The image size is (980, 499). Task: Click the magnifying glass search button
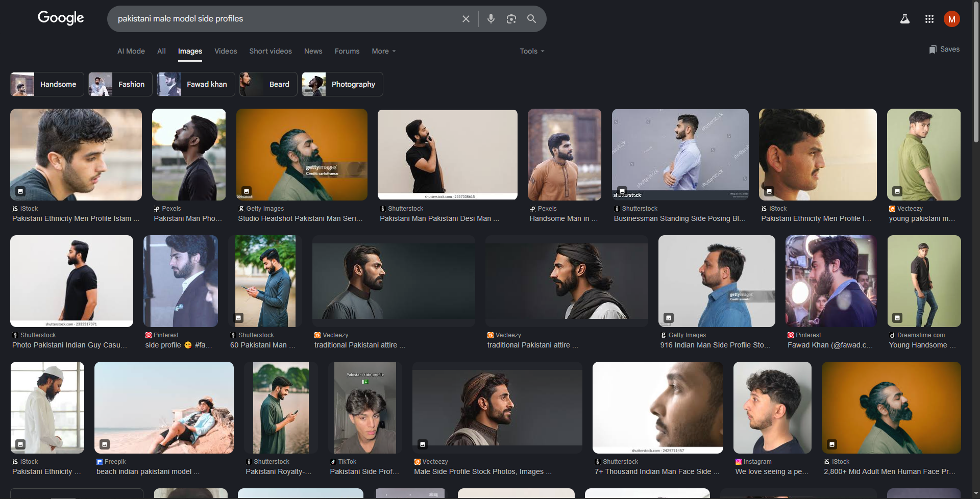(531, 19)
